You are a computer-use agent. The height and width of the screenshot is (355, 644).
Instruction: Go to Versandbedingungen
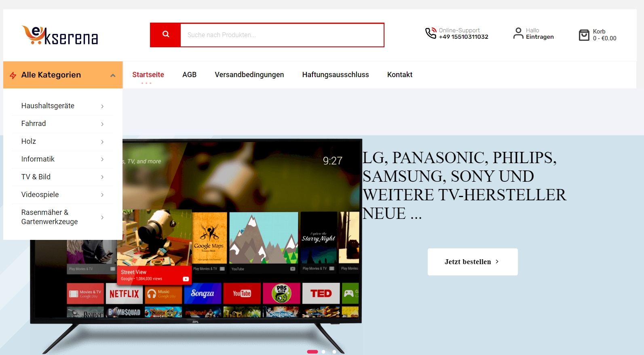(249, 75)
